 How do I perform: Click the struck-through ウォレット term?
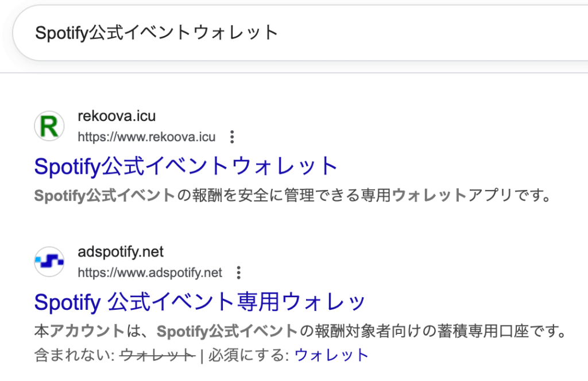click(x=158, y=355)
